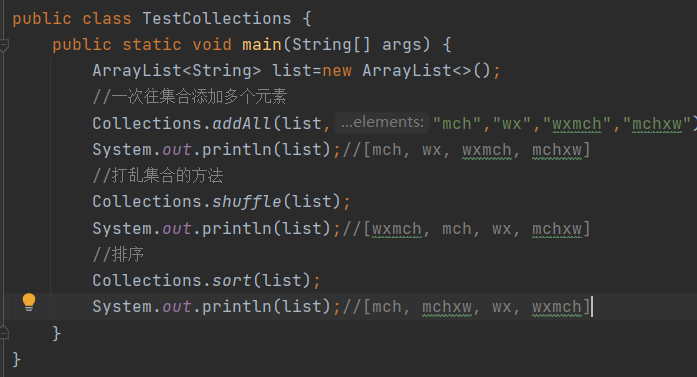The width and height of the screenshot is (697, 377).
Task: Click the sort method call
Action: [x=232, y=281]
